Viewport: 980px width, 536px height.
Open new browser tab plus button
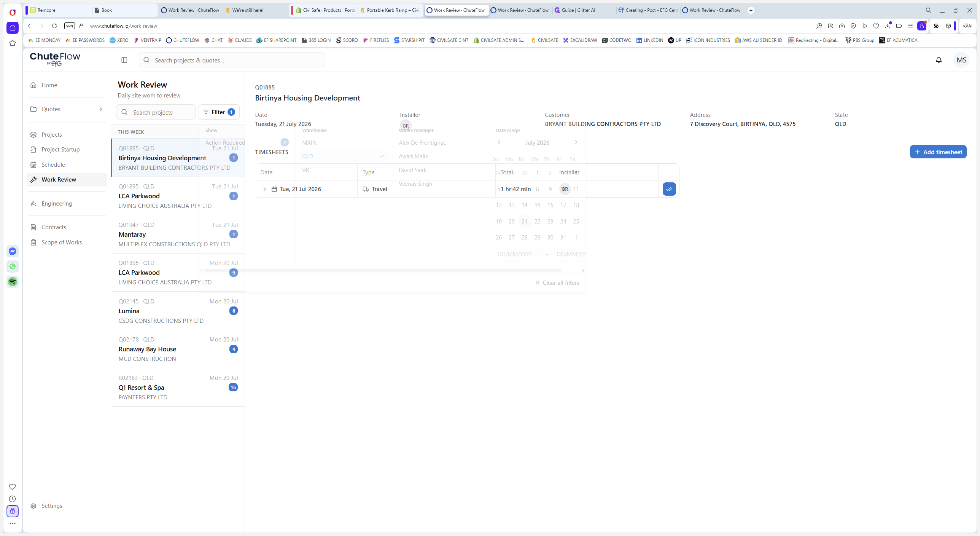tap(751, 10)
